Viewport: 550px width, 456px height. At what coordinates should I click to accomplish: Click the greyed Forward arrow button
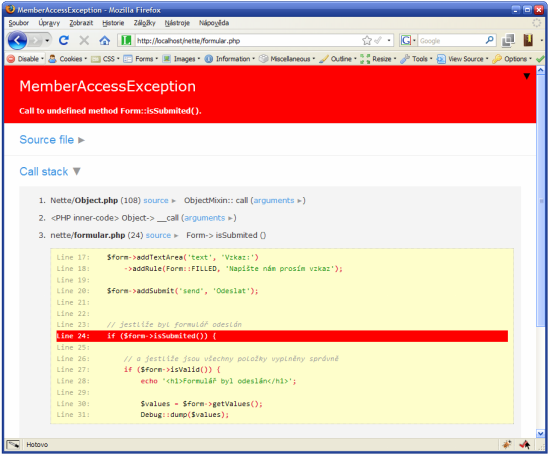(35, 41)
